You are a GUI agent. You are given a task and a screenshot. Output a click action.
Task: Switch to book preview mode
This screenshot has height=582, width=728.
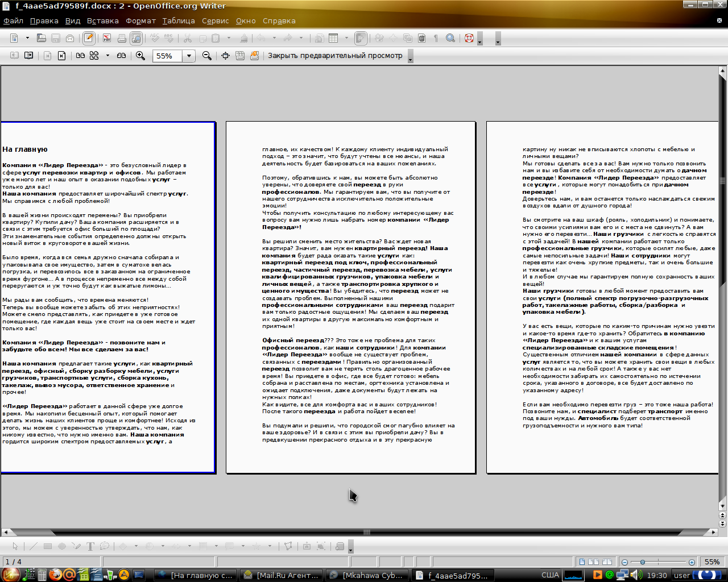tap(121, 56)
